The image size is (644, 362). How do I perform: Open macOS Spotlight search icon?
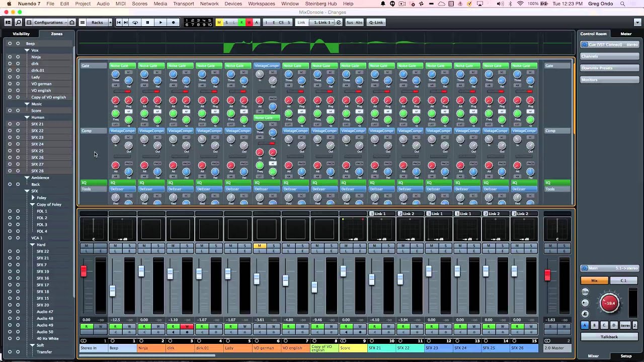(622, 4)
